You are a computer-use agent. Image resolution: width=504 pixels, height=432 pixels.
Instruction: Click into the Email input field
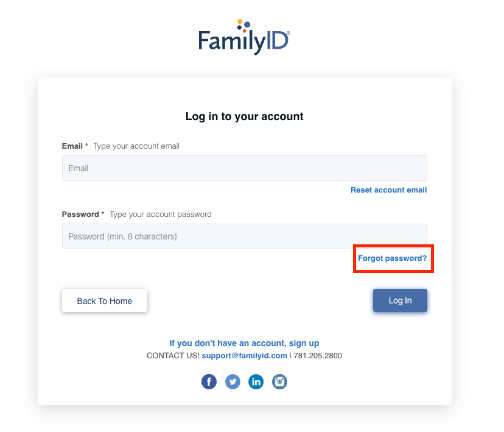tap(245, 168)
